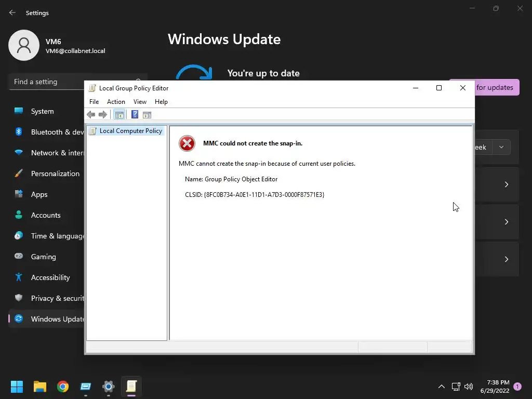This screenshot has height=399, width=532.
Task: Open File Explorer from the taskbar
Action: pyautogui.click(x=39, y=387)
